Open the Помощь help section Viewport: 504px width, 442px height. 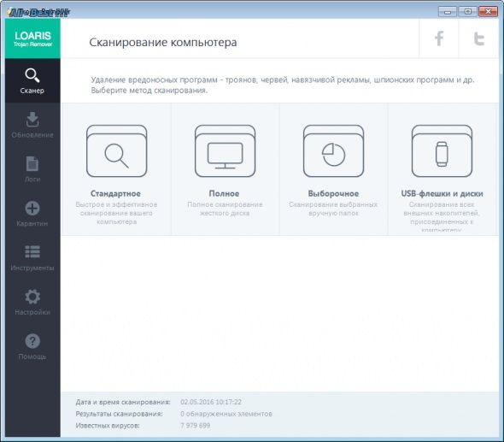click(32, 346)
